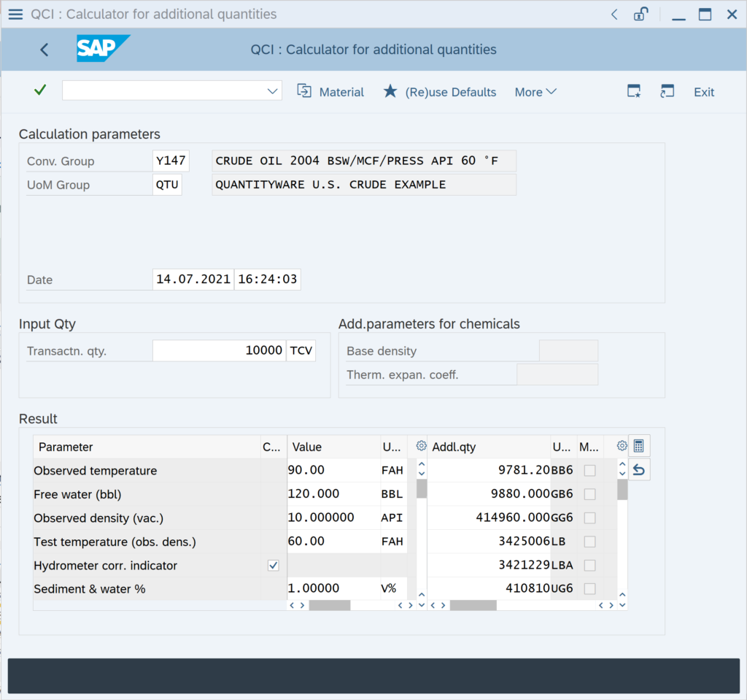Click the CRUDE OIL 2004 description field

coord(364,161)
